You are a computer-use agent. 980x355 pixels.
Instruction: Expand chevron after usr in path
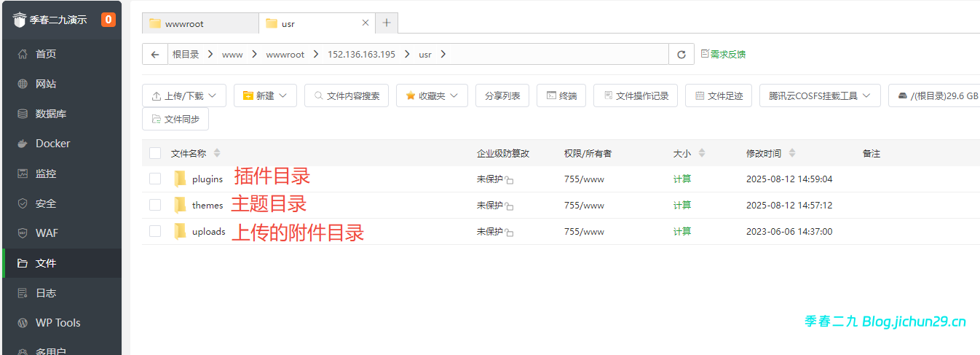click(x=443, y=54)
